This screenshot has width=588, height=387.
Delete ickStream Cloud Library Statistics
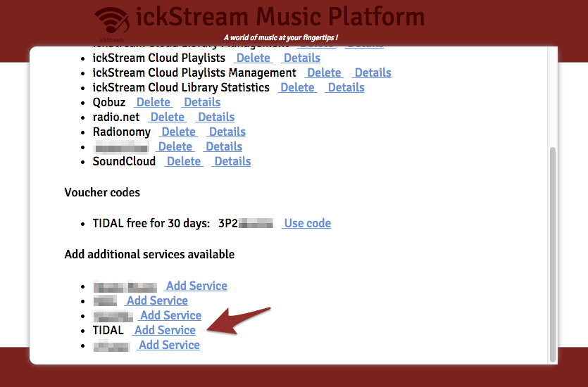tap(297, 87)
